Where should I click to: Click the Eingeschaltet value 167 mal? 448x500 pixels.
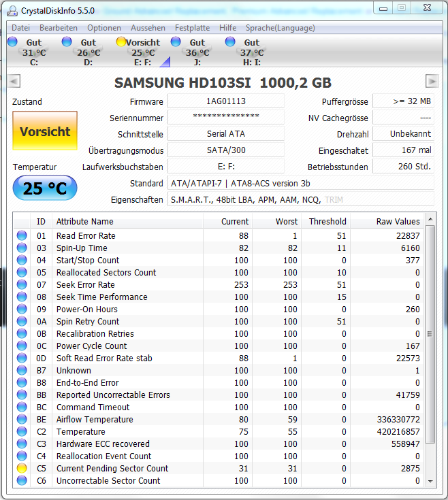[403, 150]
